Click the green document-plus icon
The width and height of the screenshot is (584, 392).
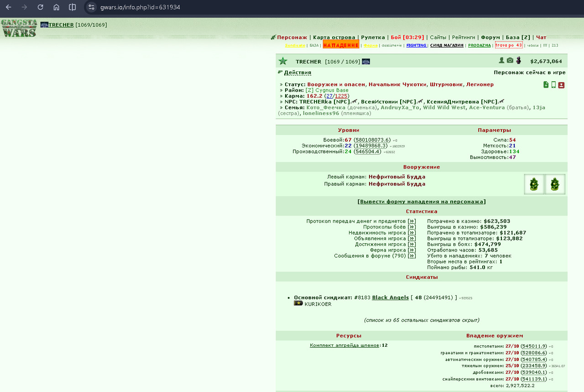coord(546,85)
